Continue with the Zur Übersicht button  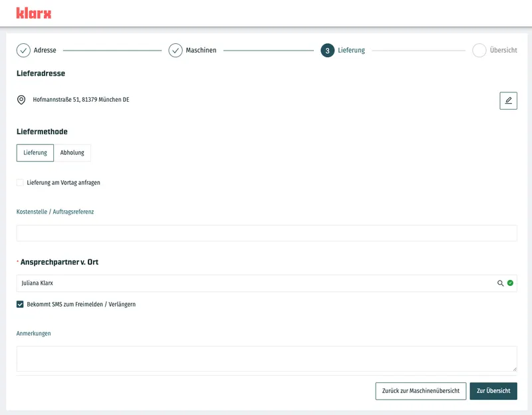coord(493,391)
